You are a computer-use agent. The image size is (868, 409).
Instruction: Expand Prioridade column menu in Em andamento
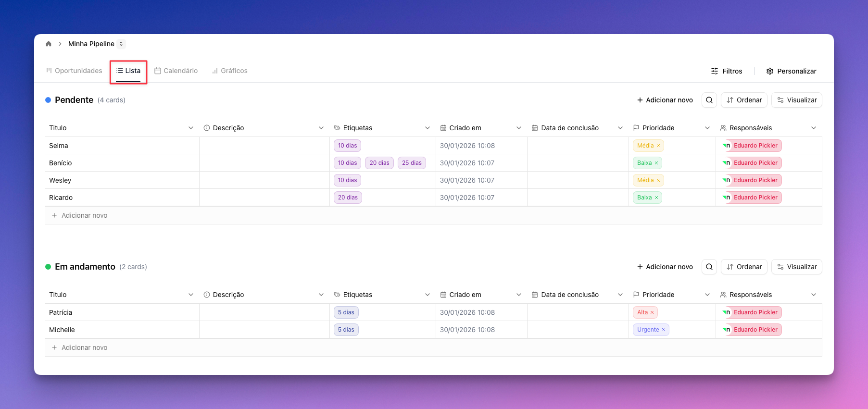(707, 295)
